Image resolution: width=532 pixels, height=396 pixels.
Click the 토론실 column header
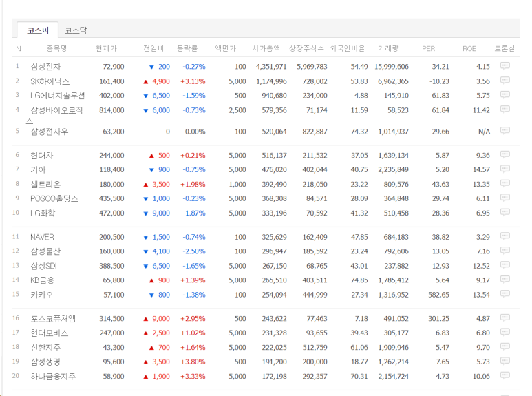504,48
